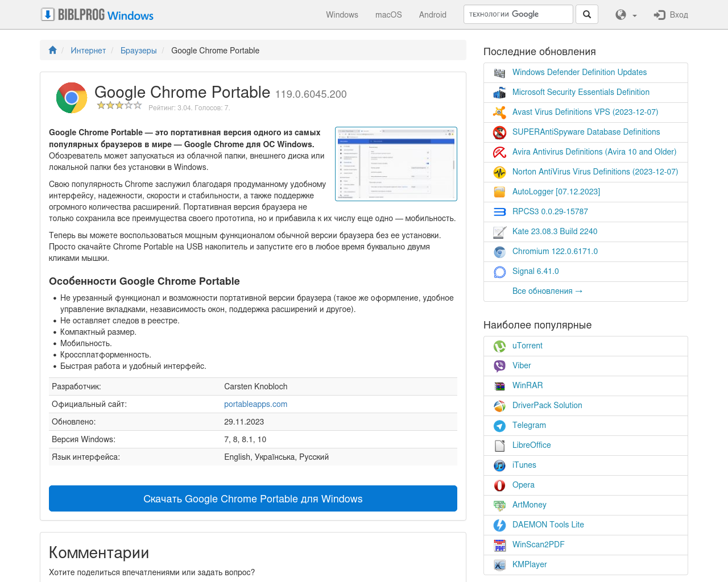728x582 pixels.
Task: Click the RPCS3 icon
Action: [499, 212]
